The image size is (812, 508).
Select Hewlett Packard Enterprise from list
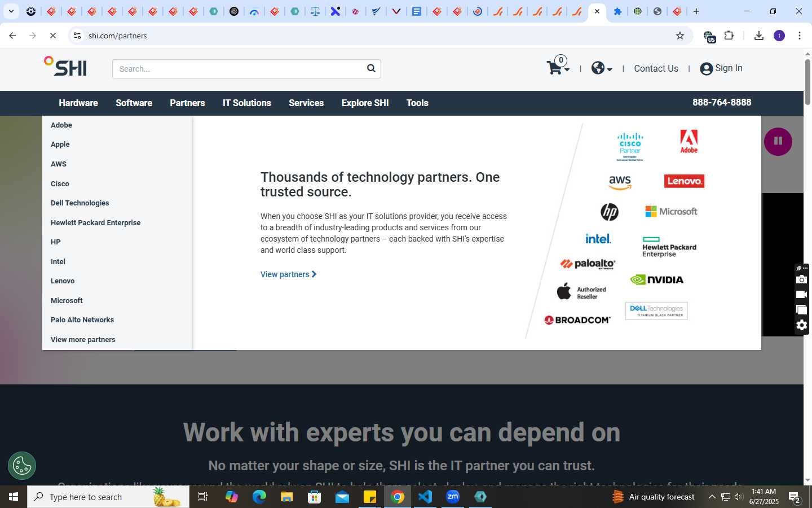click(x=96, y=223)
